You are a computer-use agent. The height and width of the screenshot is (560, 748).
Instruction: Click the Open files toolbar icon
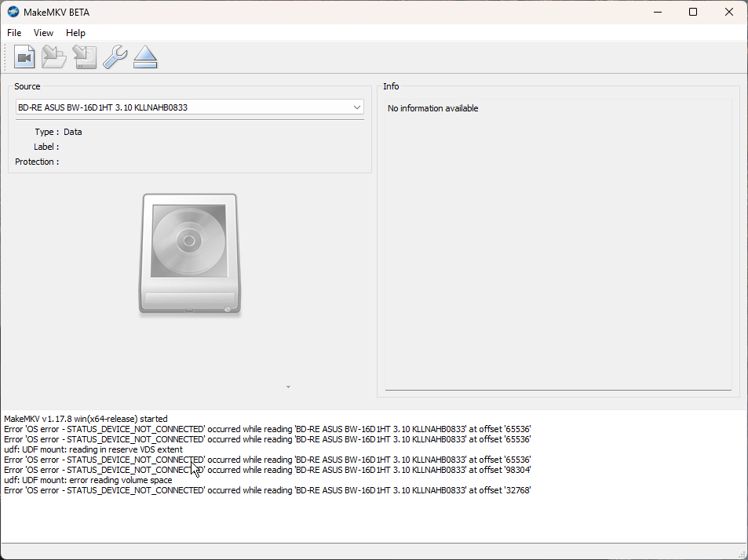pos(24,57)
